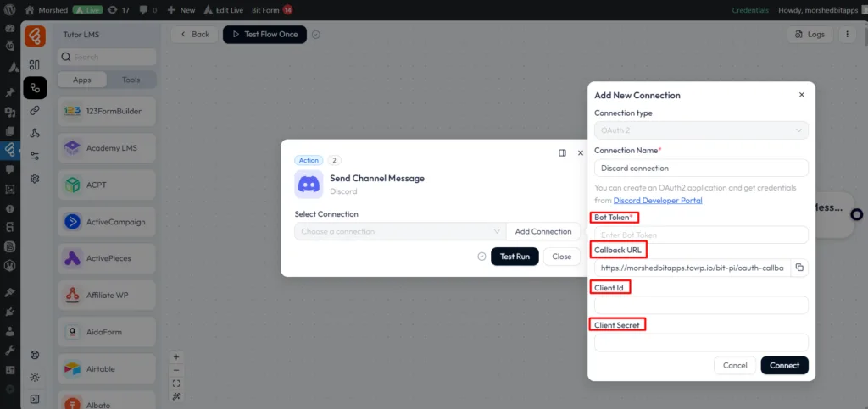The width and height of the screenshot is (868, 409).
Task: Click Edit Live in admin bar
Action: 224,10
